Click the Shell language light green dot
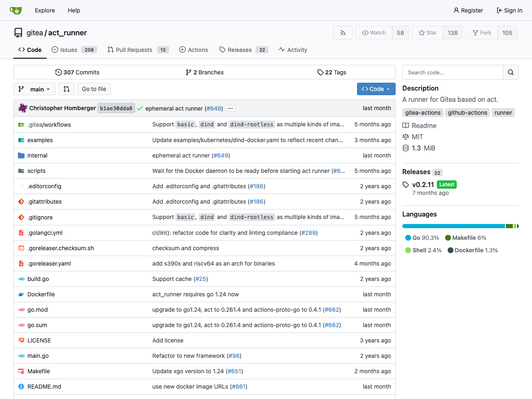The image size is (532, 399). tap(408, 250)
